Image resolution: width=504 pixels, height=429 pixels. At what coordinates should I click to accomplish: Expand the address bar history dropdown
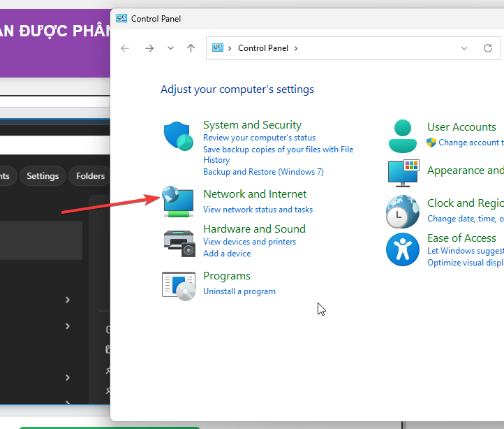pyautogui.click(x=464, y=48)
